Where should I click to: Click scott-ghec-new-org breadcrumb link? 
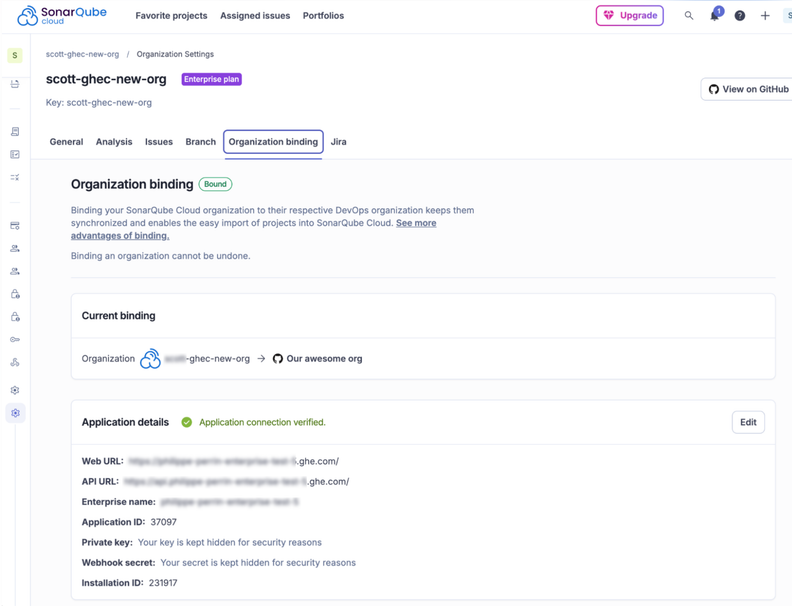pyautogui.click(x=82, y=54)
